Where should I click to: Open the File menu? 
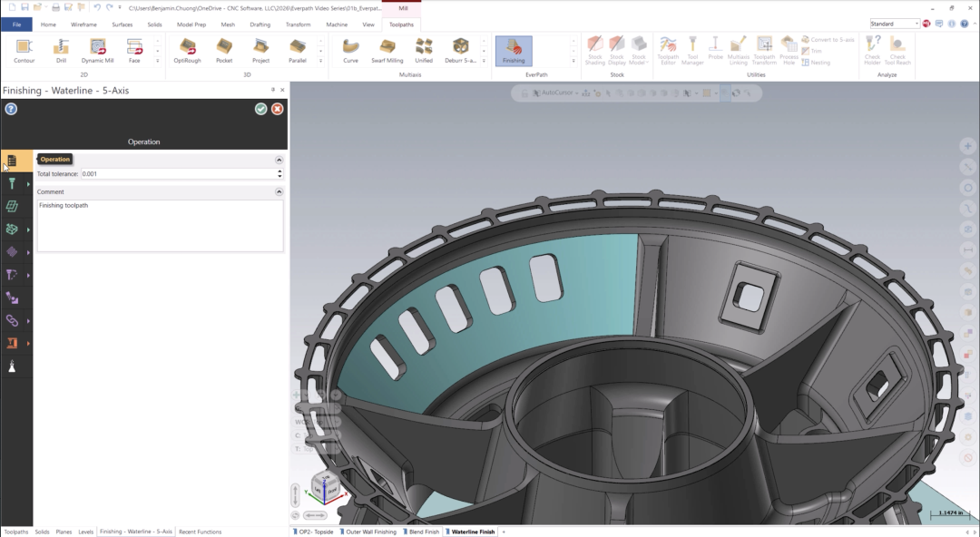(17, 24)
